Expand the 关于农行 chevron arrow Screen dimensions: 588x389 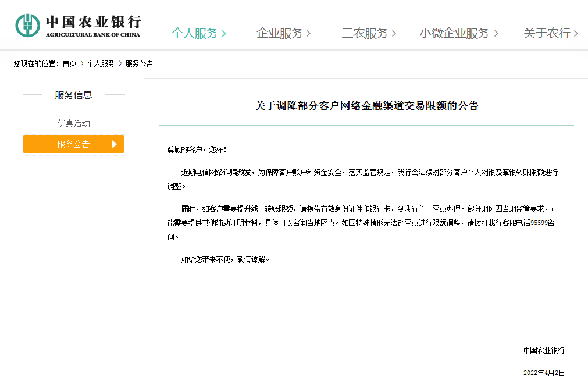tap(576, 34)
